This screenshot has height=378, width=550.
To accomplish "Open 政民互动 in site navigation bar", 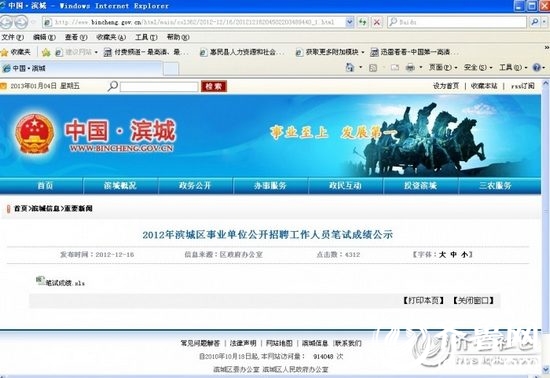I will (346, 186).
